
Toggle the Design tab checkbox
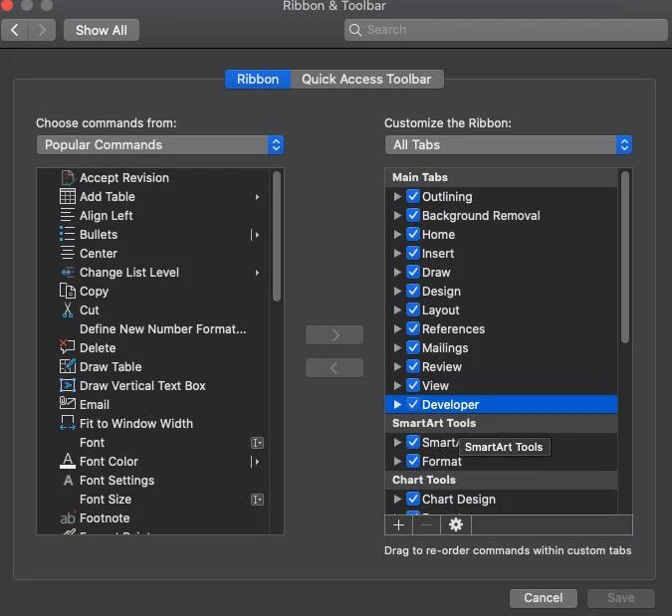click(x=413, y=291)
